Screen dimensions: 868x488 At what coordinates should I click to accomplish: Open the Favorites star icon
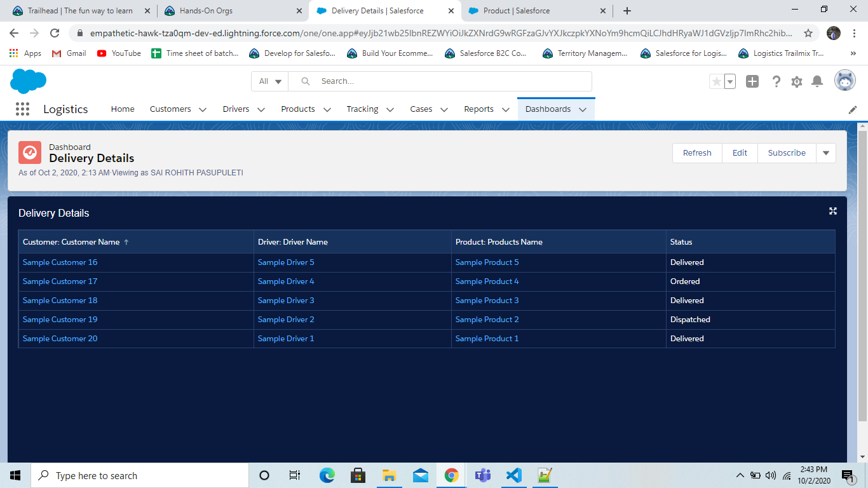(x=717, y=81)
